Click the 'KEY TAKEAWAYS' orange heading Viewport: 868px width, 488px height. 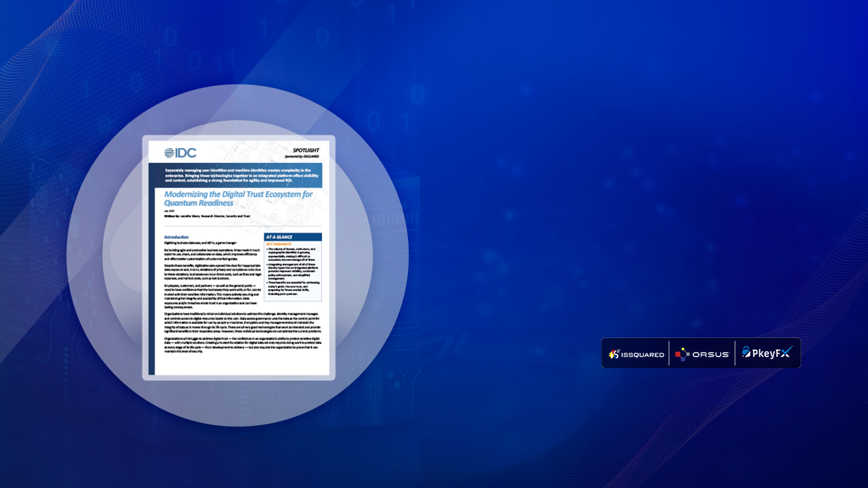point(279,244)
